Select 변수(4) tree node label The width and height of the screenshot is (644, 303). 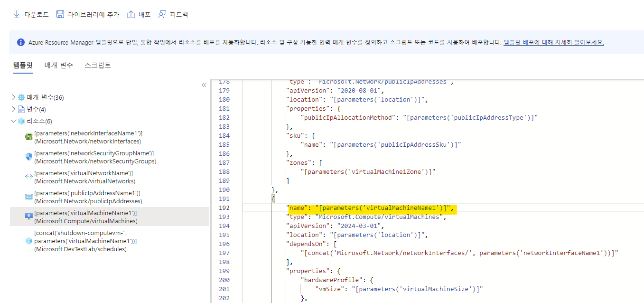point(36,109)
